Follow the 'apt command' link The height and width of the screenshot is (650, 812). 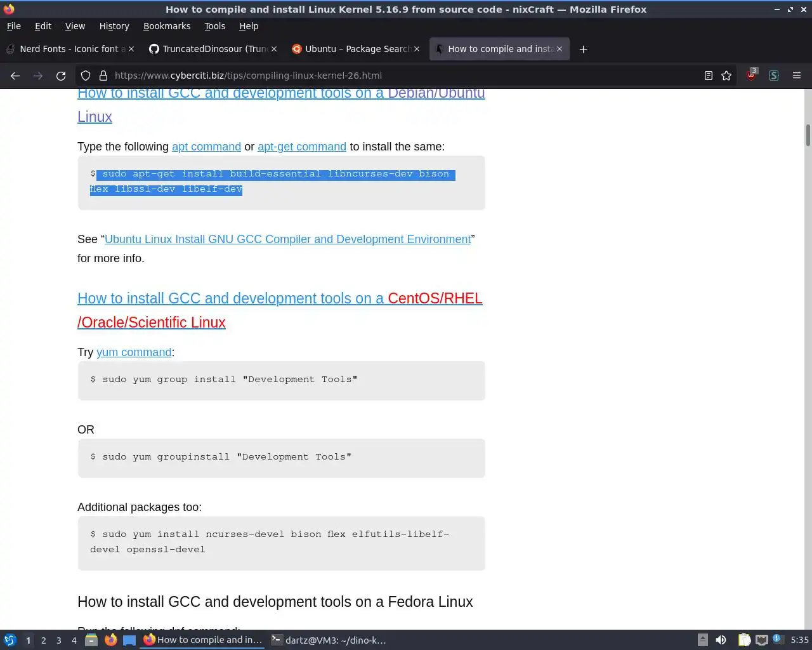[206, 147]
